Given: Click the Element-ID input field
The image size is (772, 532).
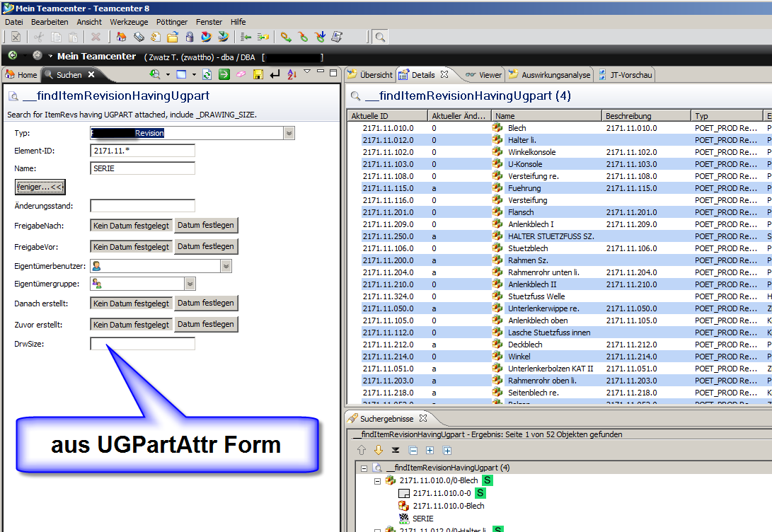Looking at the screenshot, I should [143, 151].
